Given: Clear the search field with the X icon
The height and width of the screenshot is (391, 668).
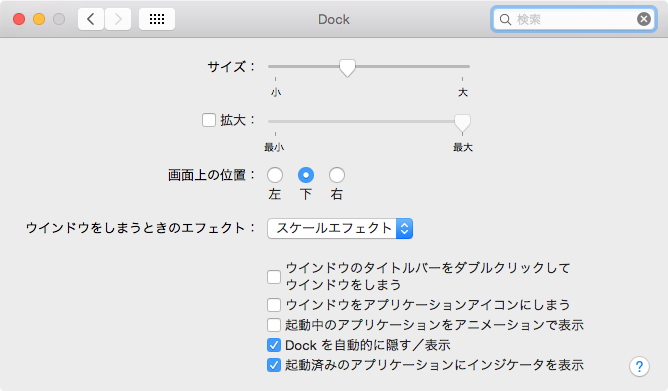Looking at the screenshot, I should [644, 19].
